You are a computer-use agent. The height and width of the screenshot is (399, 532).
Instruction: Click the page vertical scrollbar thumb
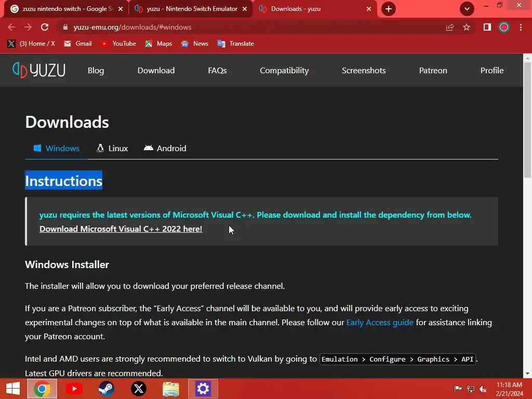527,121
